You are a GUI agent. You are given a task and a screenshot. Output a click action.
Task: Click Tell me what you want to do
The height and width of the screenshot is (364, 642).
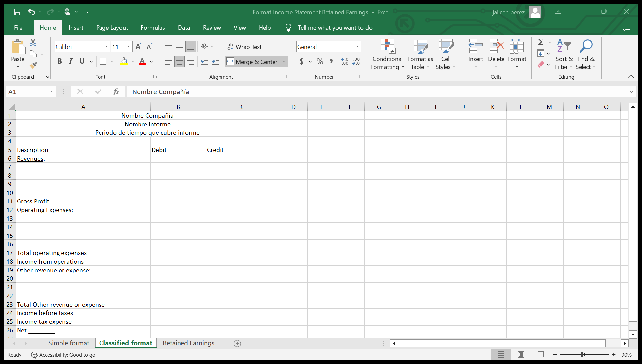pos(335,28)
